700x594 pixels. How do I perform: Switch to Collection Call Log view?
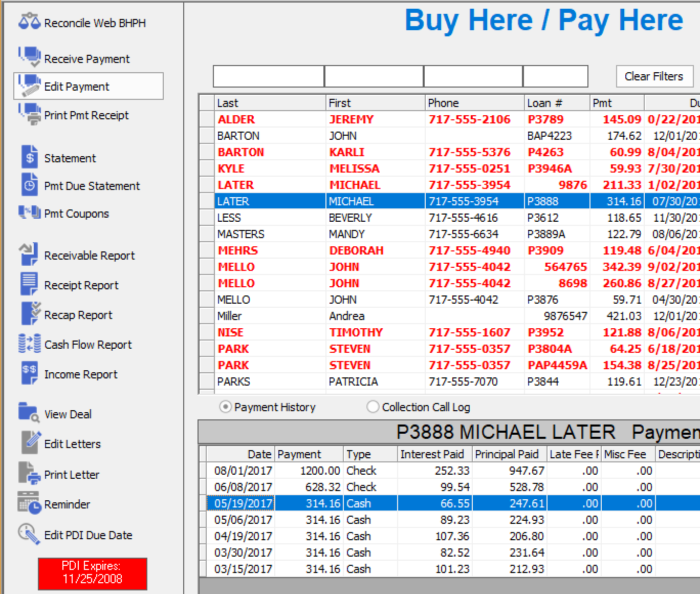point(373,407)
